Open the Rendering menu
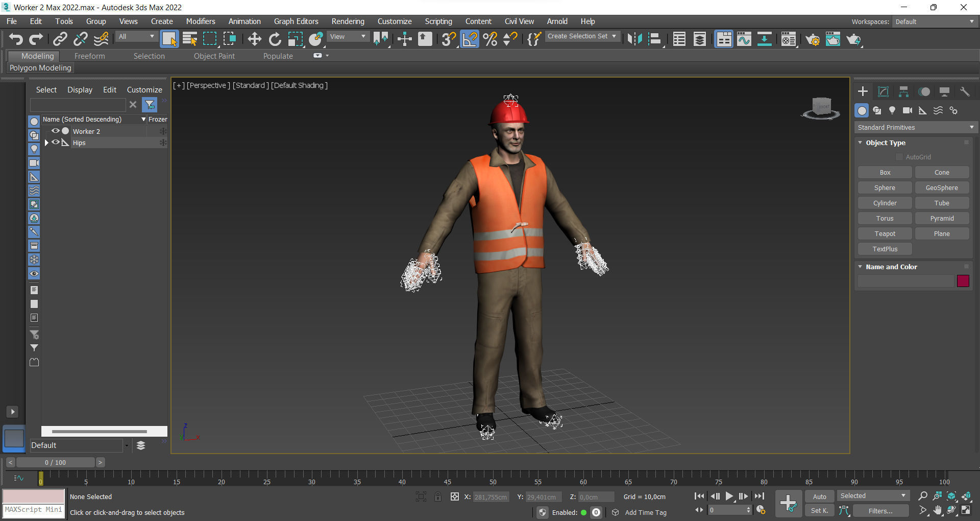 (348, 21)
